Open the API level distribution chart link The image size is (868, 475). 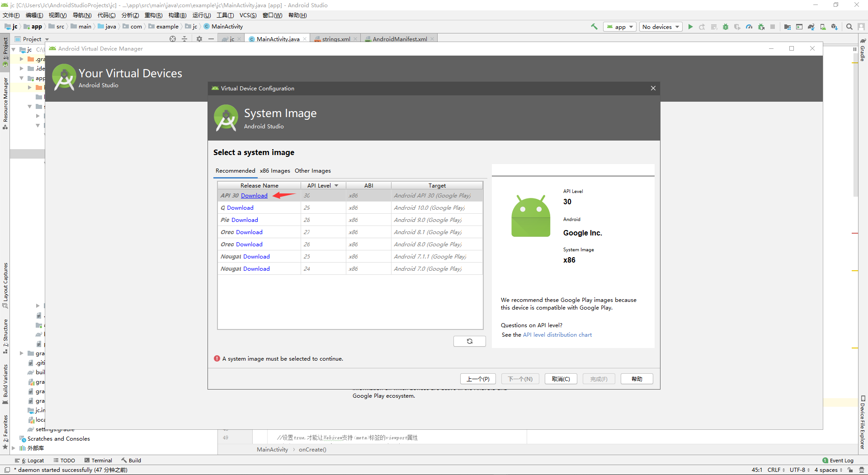click(557, 335)
